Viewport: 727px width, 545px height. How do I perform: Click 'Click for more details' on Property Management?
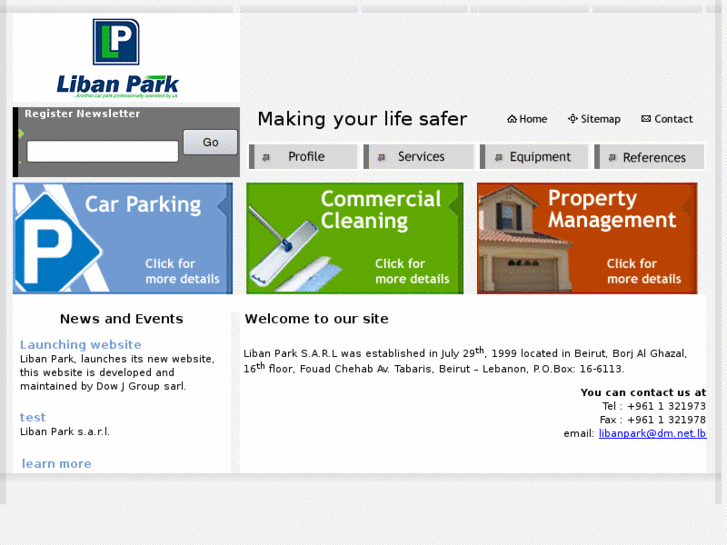[644, 271]
